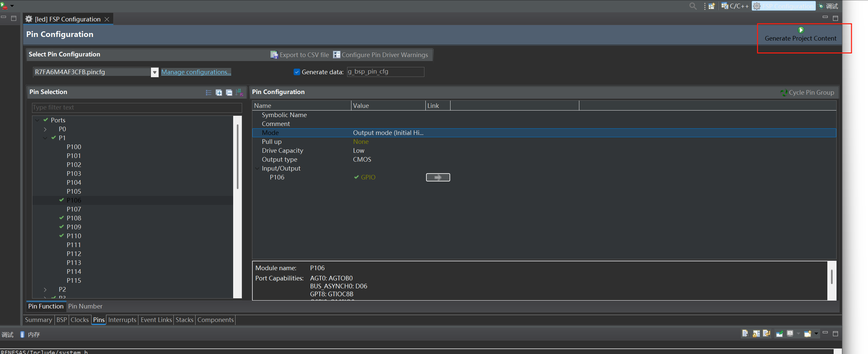Select the Pin Number tab

[x=85, y=306]
